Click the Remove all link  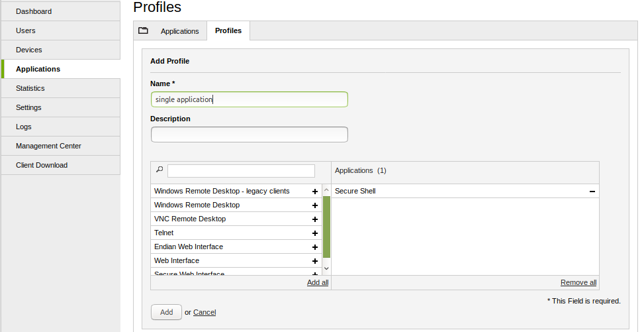(578, 282)
